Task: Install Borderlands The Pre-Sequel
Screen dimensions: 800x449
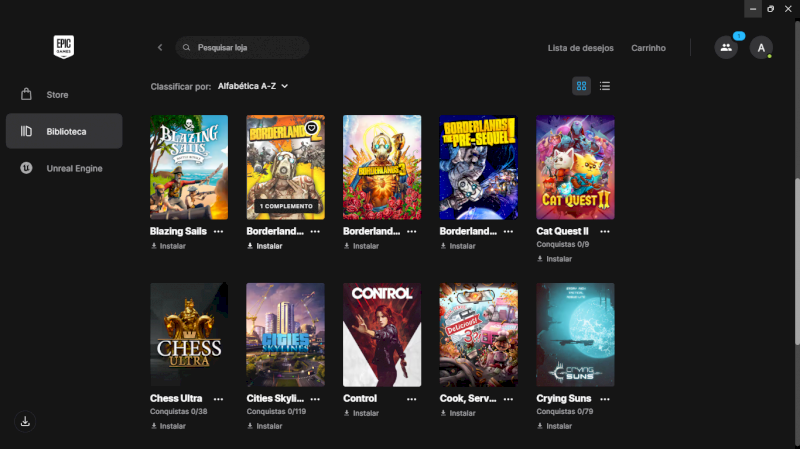Action: (x=458, y=246)
